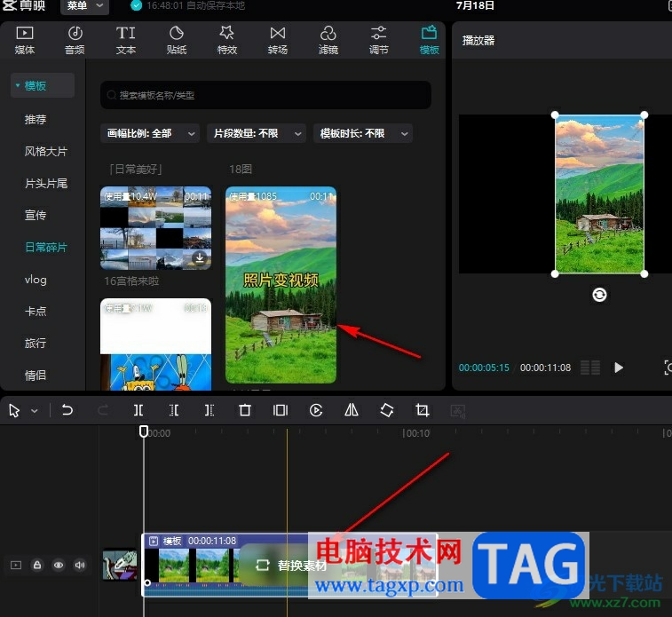Viewport: 672px width, 617px height.
Task: Select 情侣 category
Action: click(x=36, y=376)
